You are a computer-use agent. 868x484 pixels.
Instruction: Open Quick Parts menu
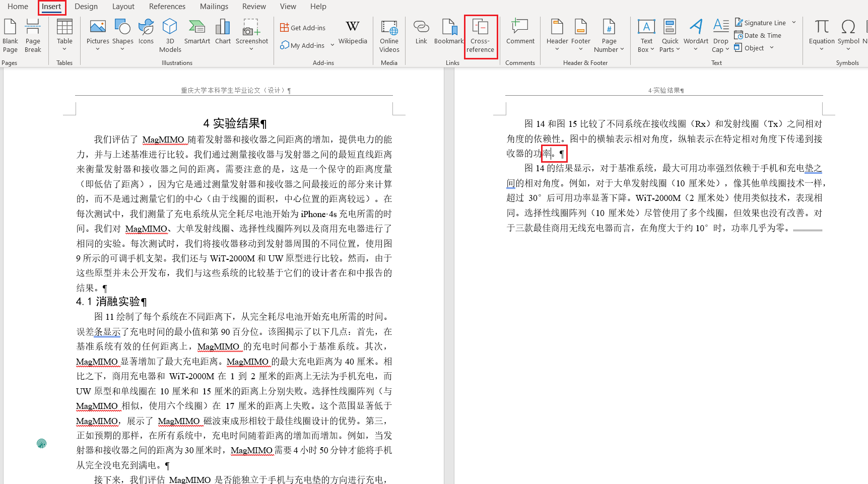point(670,36)
